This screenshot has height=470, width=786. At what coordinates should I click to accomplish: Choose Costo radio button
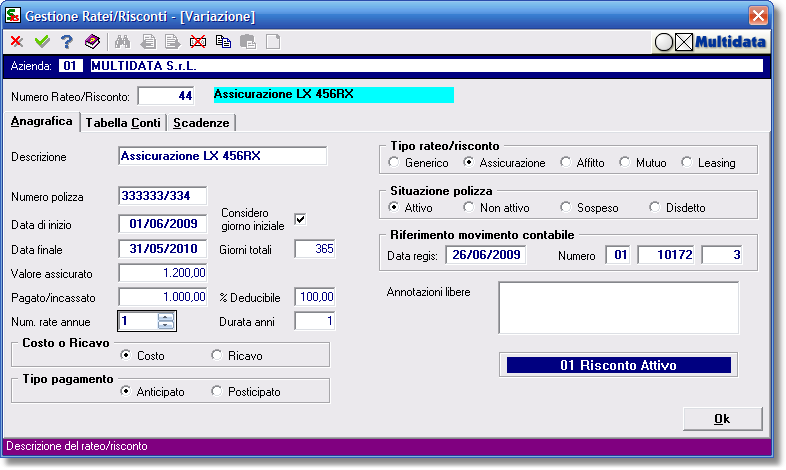point(125,355)
